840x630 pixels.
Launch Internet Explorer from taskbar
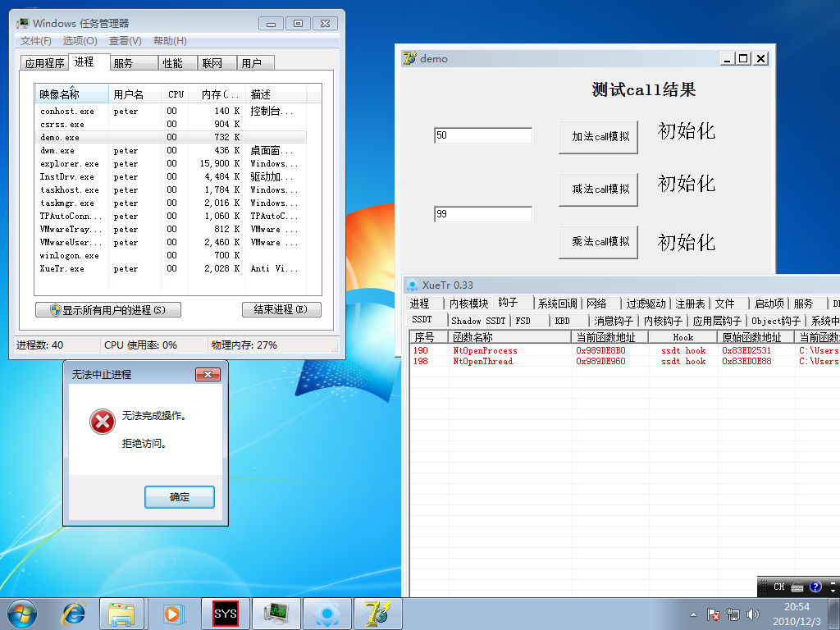point(73,614)
